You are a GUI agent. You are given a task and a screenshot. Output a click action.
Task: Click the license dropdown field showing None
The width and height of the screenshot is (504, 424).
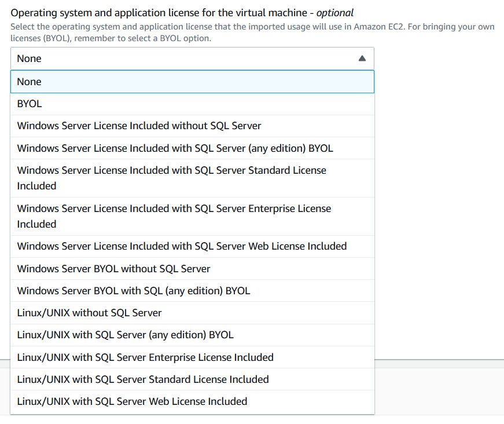192,59
